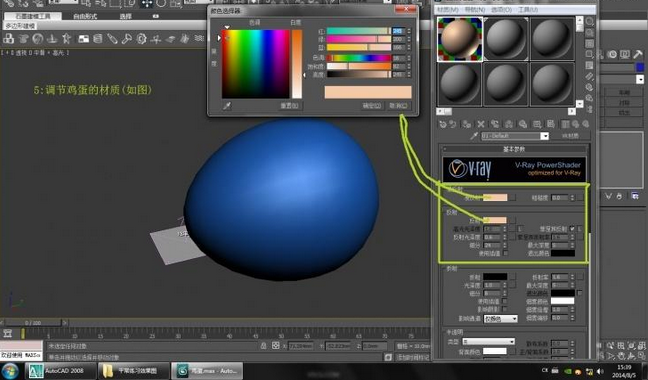Click get material icon in material editor toolbar
The height and width of the screenshot is (380, 648).
pyautogui.click(x=443, y=124)
